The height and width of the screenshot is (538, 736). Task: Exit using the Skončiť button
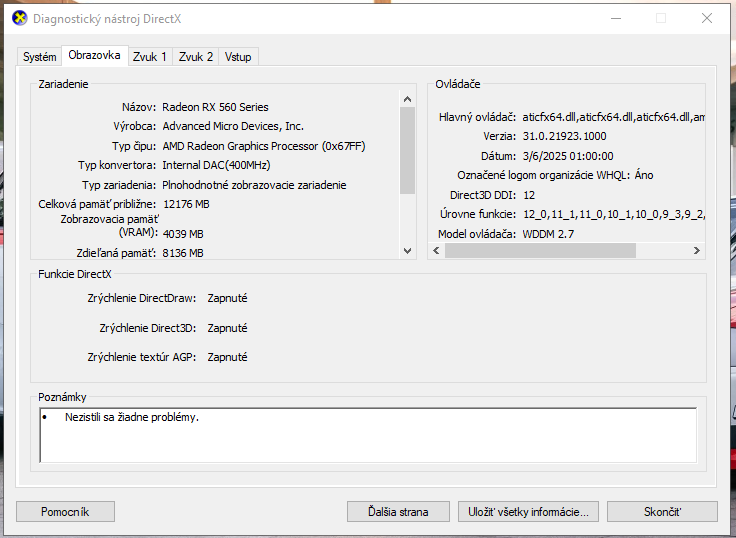click(662, 512)
